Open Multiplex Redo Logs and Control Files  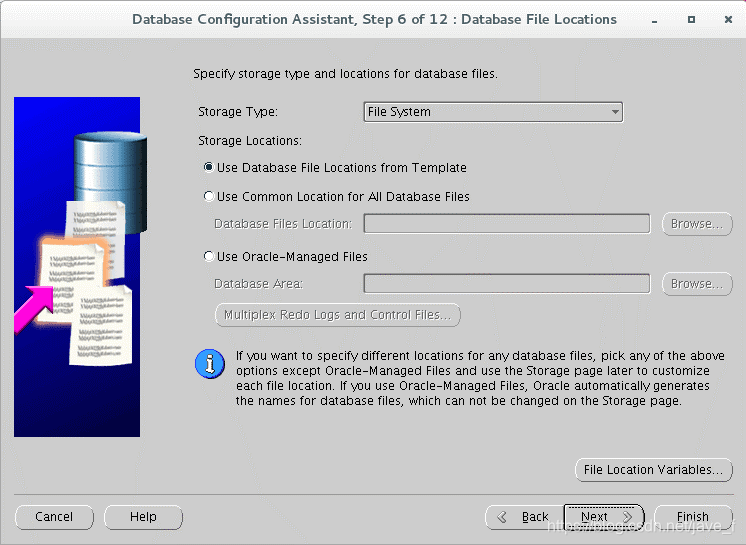[x=338, y=315]
